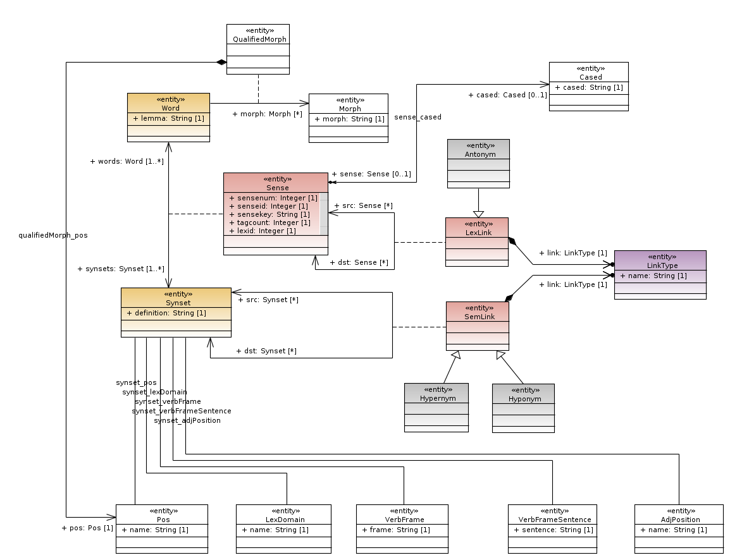The image size is (730, 560).
Task: Select the Word entity box header
Action: (x=168, y=103)
